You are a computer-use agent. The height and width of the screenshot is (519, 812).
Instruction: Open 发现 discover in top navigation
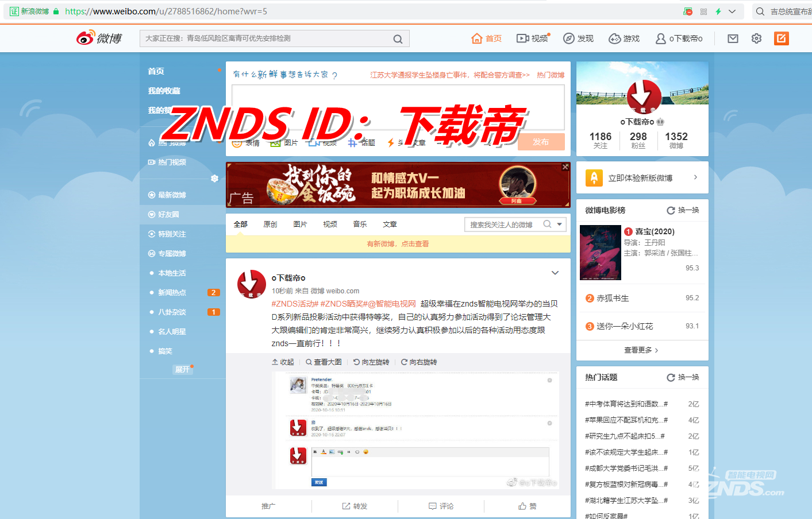click(x=578, y=38)
